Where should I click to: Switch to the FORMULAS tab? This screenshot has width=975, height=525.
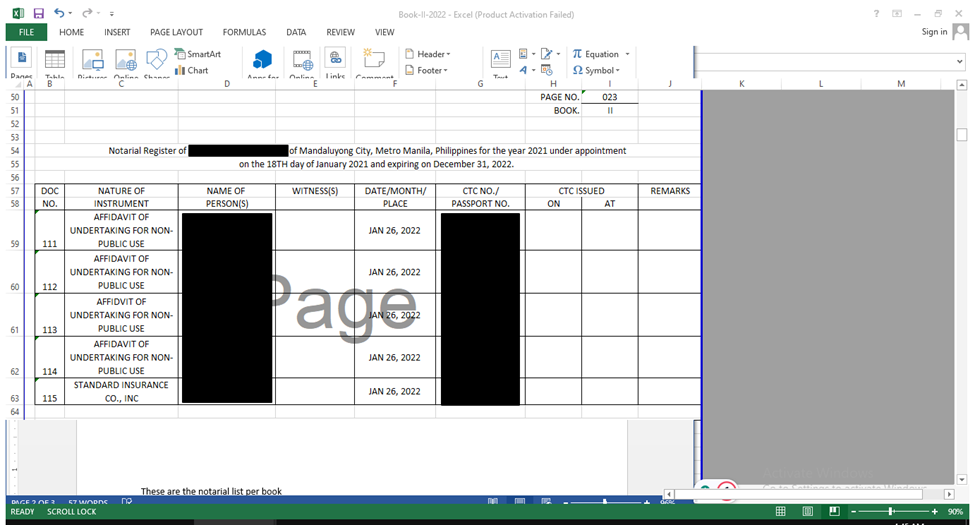pyautogui.click(x=244, y=32)
